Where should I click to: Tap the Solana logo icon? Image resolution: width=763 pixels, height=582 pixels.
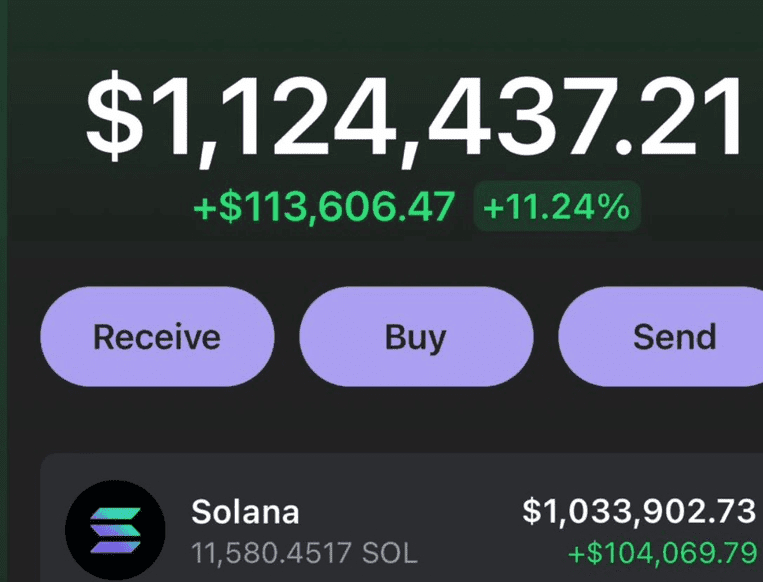click(115, 530)
